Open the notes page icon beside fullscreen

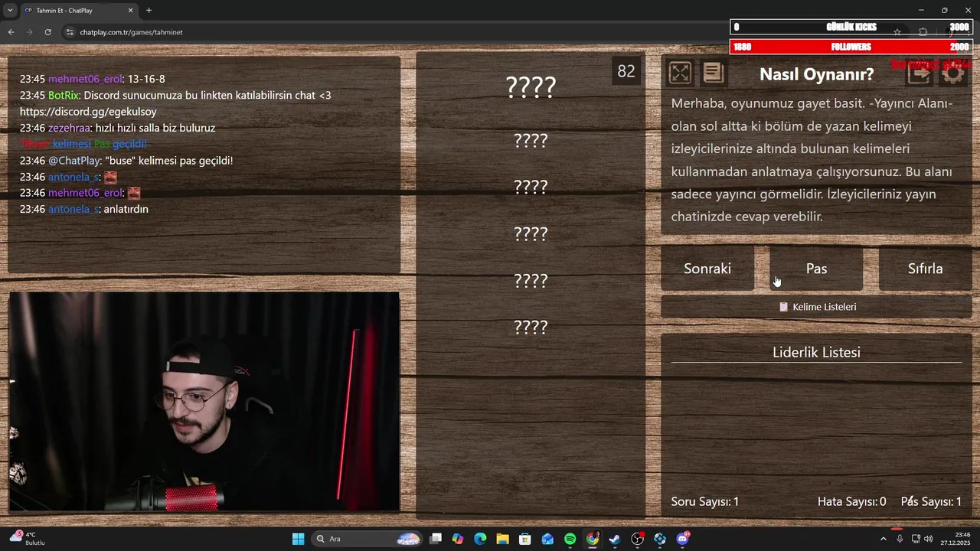[713, 73]
